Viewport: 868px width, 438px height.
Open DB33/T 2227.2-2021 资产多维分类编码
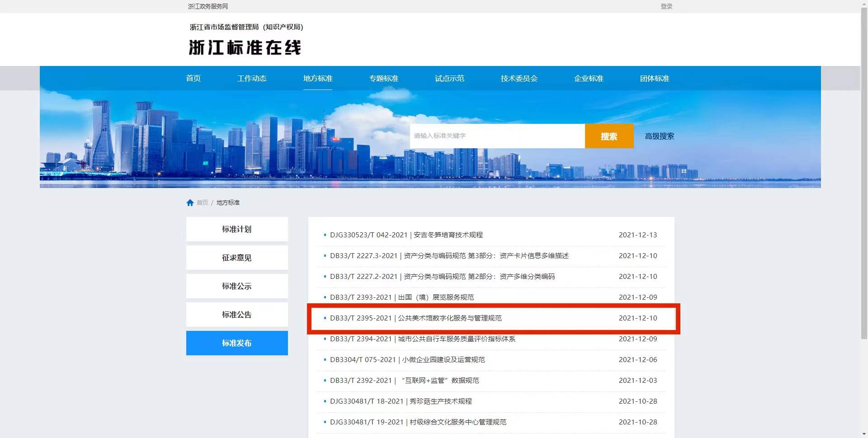(x=442, y=277)
